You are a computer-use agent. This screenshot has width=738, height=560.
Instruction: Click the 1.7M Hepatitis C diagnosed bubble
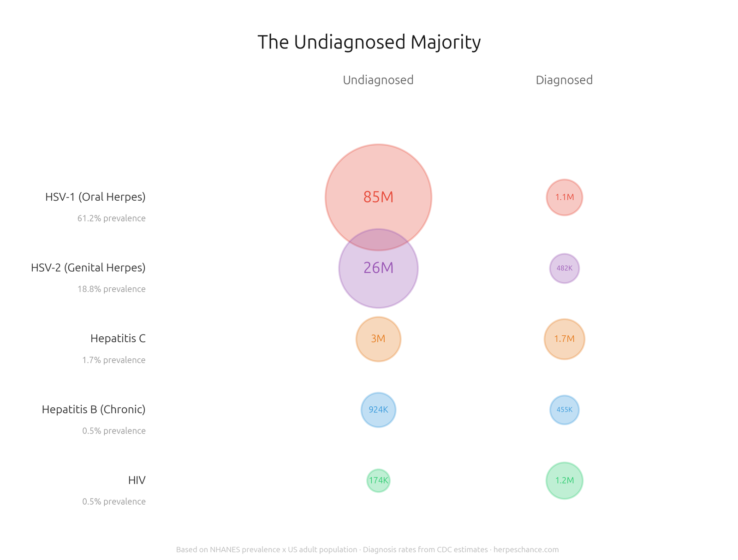[x=564, y=339]
